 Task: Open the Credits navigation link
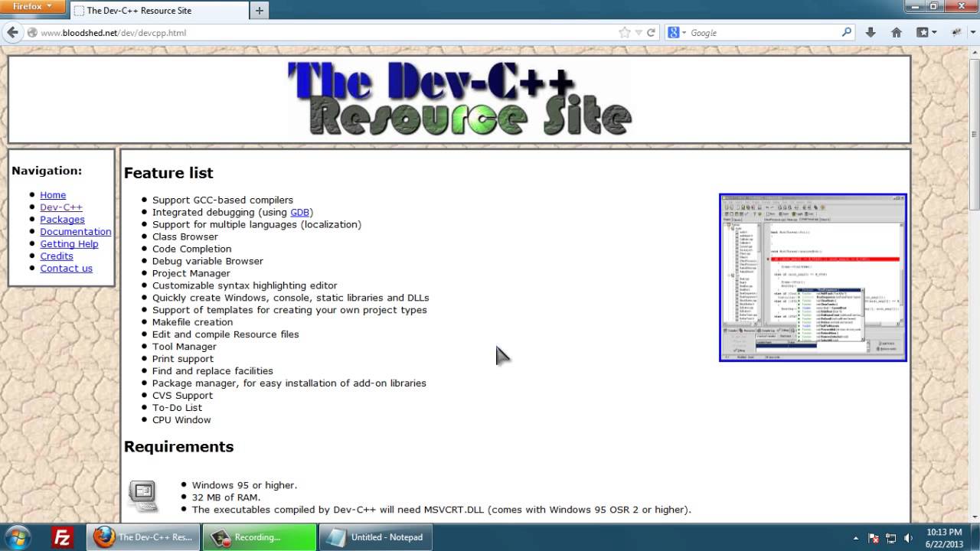tap(57, 256)
